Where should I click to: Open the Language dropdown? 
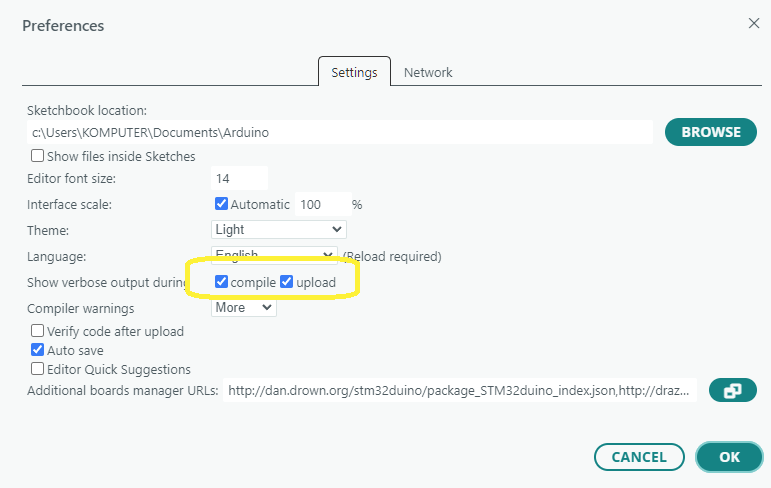coord(274,255)
